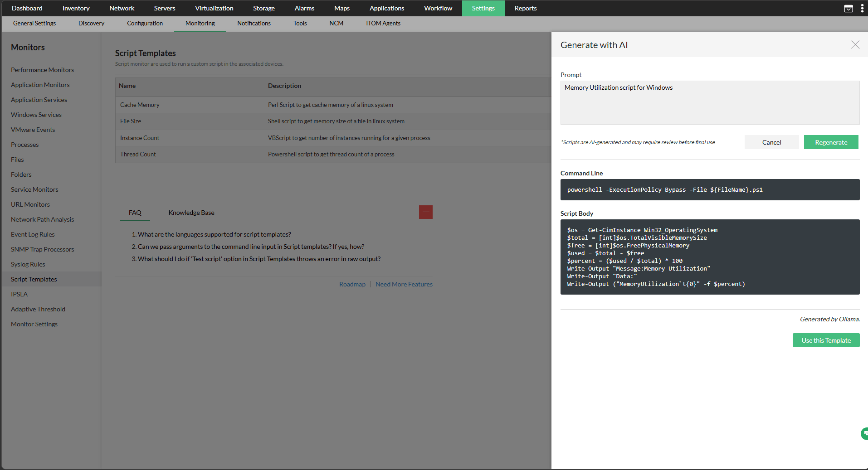The height and width of the screenshot is (470, 868).
Task: Click the Script Body code block
Action: pos(710,257)
